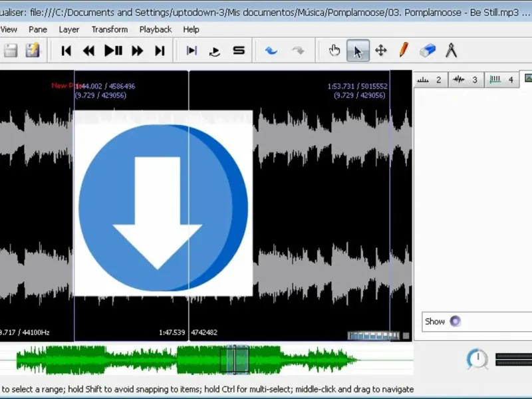Toggle Solo Current Pane button
Image resolution: width=532 pixels, height=399 pixels.
(239, 51)
